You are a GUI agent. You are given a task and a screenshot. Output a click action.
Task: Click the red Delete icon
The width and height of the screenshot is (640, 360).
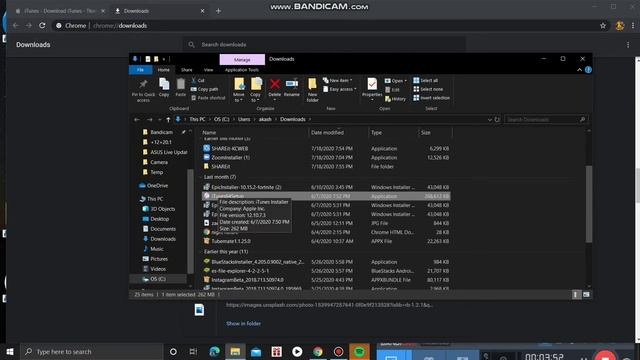coord(275,84)
